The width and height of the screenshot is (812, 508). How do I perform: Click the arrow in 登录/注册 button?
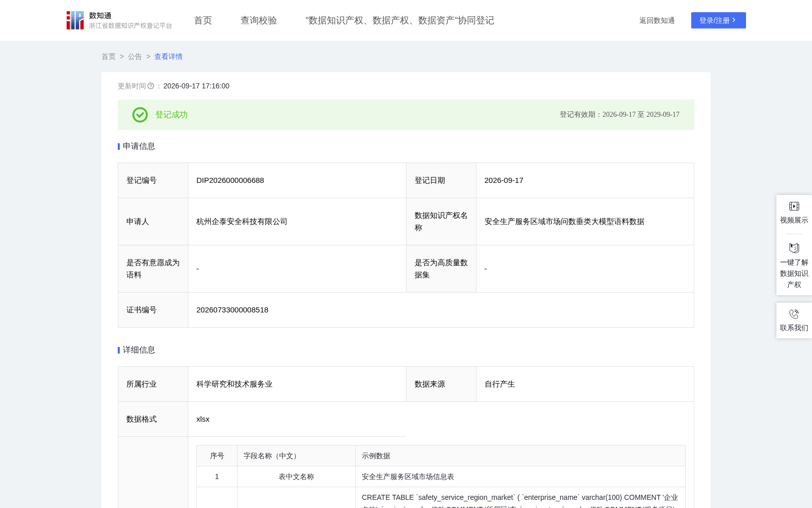click(x=734, y=20)
